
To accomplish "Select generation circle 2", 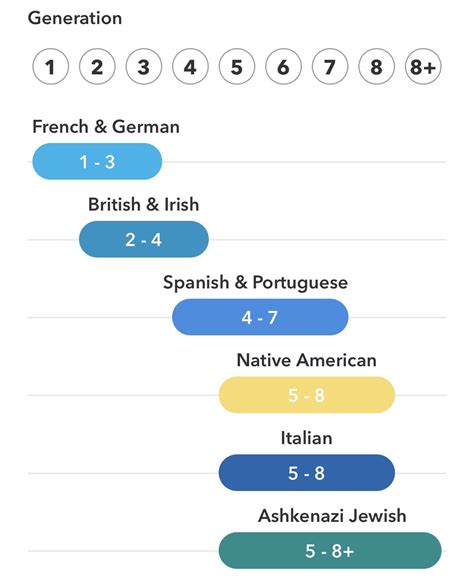I will (97, 67).
